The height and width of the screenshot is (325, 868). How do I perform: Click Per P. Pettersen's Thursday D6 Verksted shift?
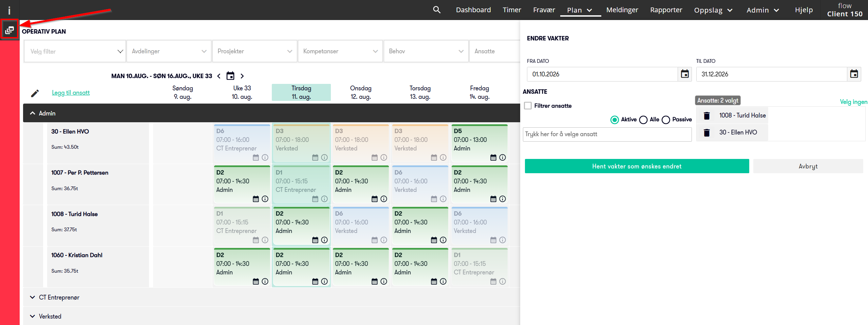(x=420, y=184)
